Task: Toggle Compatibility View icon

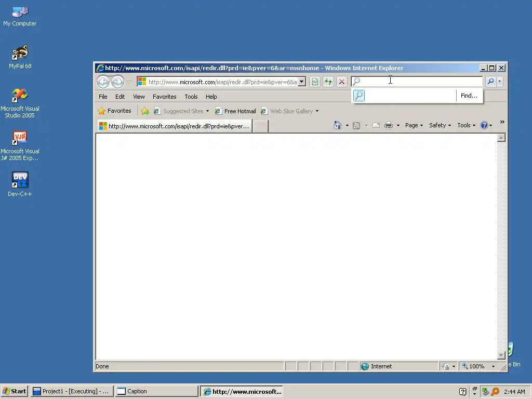Action: pos(315,82)
